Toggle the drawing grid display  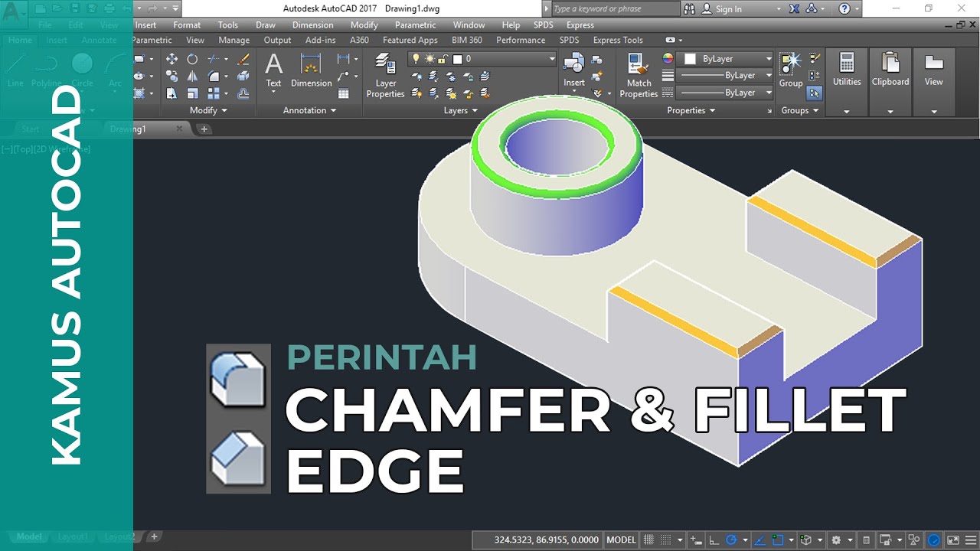coord(648,540)
